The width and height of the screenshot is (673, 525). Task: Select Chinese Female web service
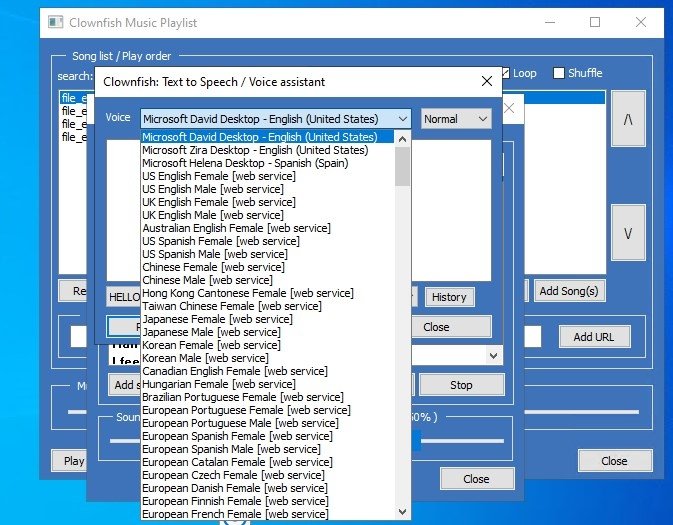(267, 267)
